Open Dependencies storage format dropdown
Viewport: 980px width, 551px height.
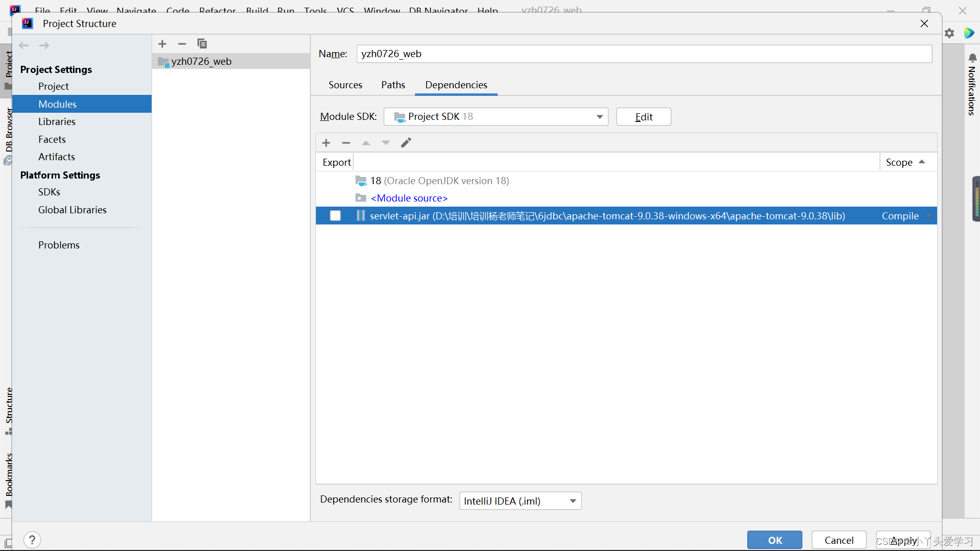point(521,501)
